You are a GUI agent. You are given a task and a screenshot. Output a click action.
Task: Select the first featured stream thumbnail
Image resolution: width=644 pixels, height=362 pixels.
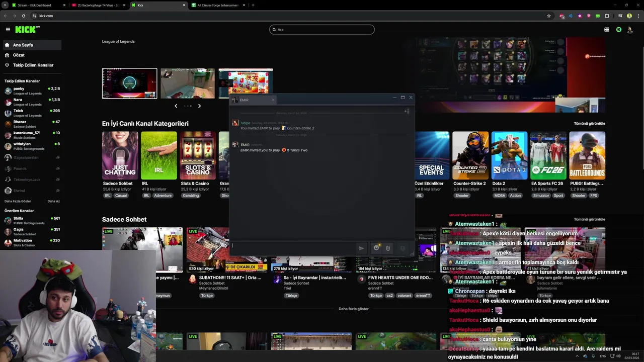[x=129, y=83]
